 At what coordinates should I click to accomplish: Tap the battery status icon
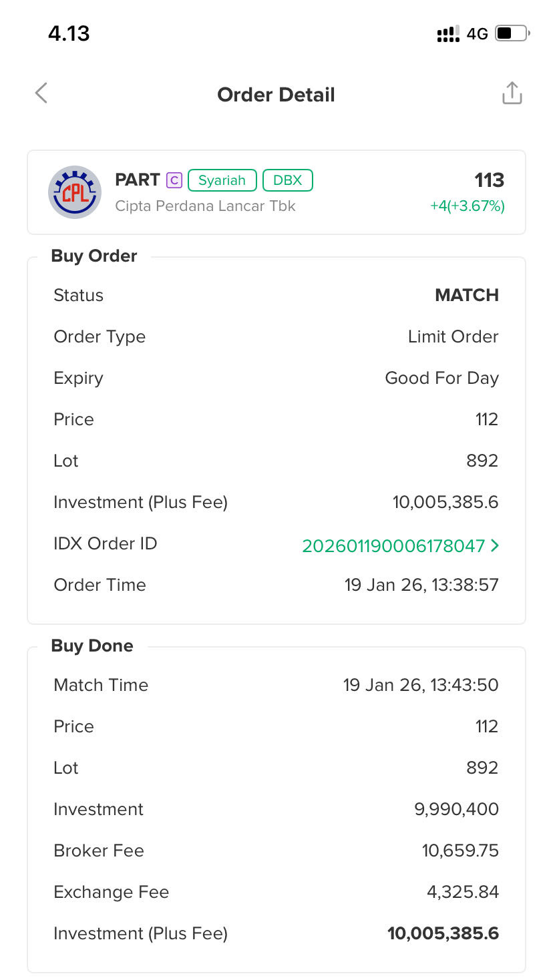pos(512,33)
